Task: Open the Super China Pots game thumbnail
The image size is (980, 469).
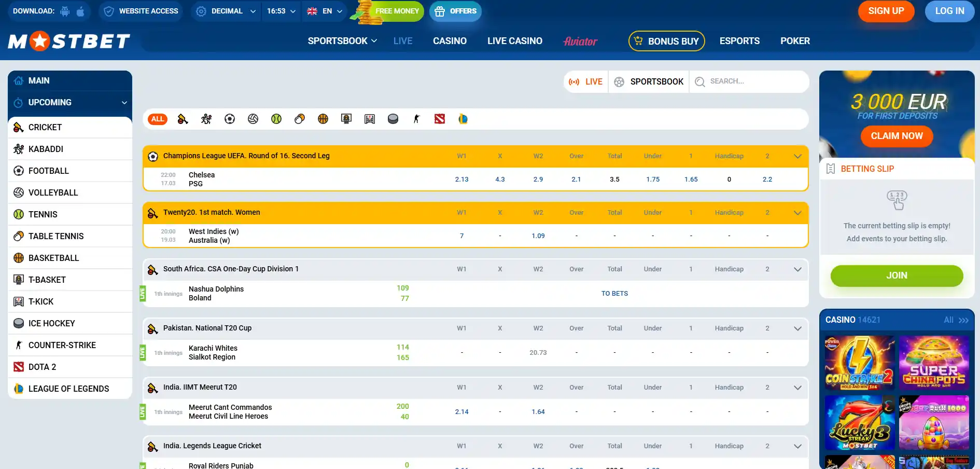Action: [934, 363]
